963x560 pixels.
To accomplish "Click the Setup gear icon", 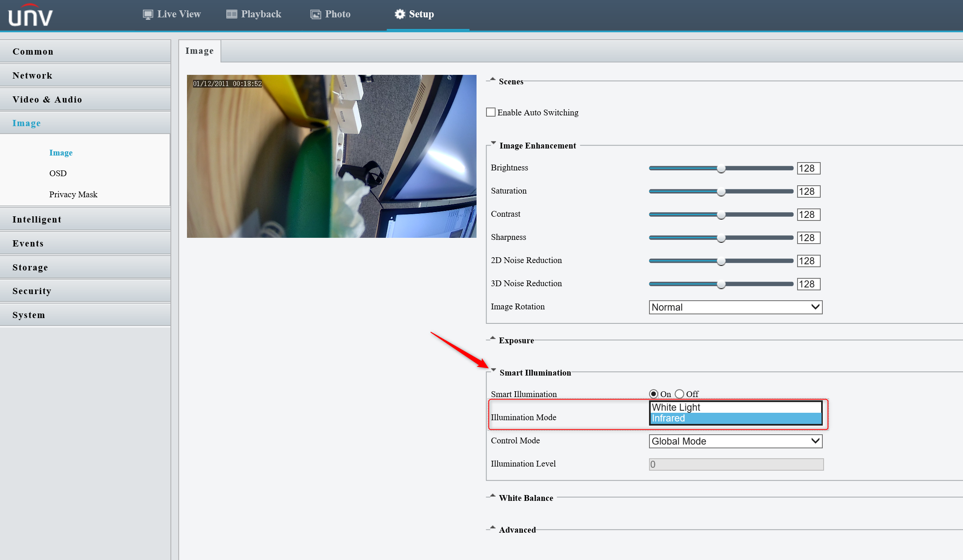I will click(x=400, y=14).
